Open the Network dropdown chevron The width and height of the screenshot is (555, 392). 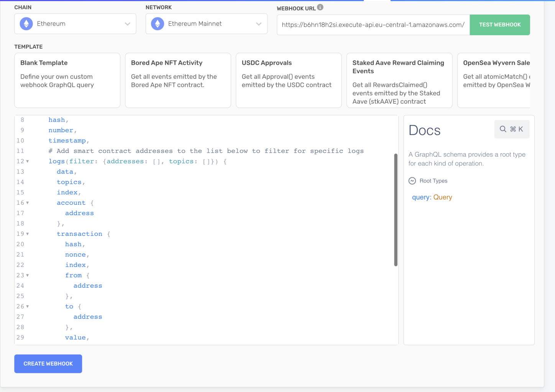click(259, 24)
